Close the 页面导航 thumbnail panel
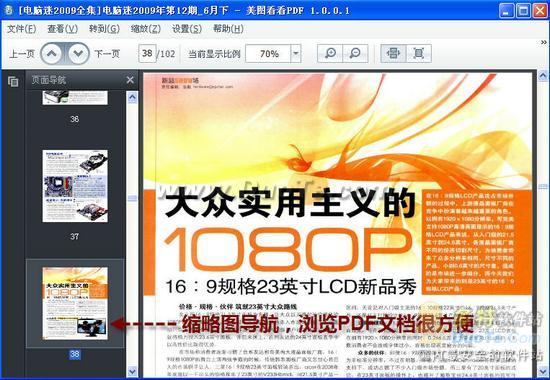Viewport: 550px width, 380px height. [130, 80]
